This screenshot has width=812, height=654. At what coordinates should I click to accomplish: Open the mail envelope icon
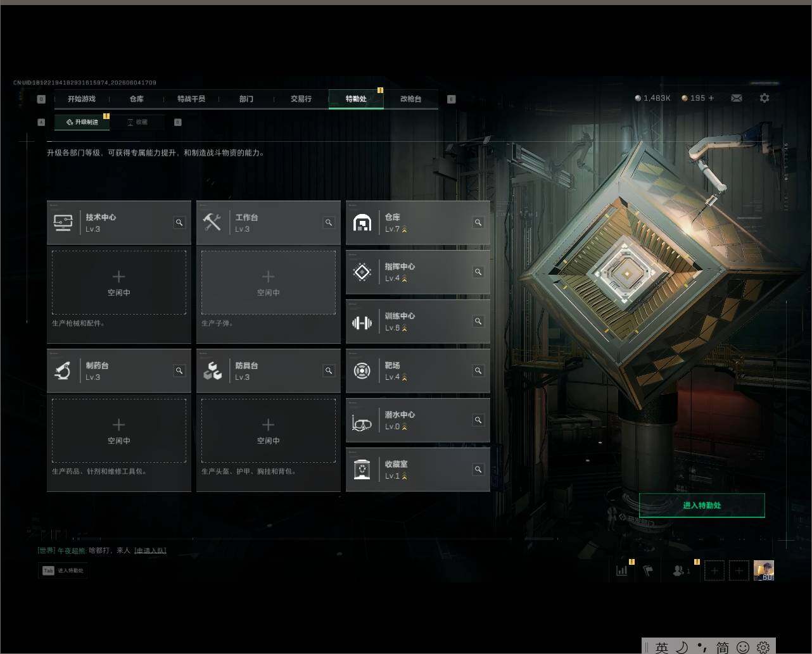coord(737,98)
